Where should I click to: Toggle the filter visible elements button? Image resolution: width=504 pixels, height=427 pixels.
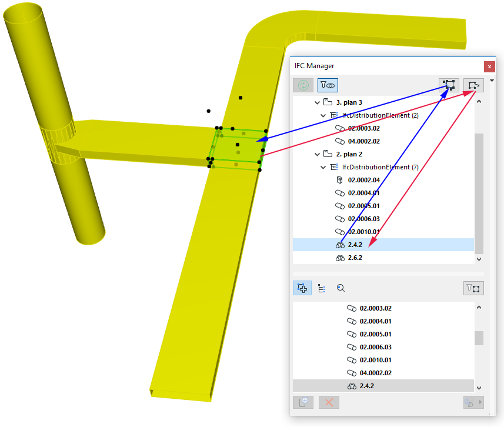coord(328,85)
